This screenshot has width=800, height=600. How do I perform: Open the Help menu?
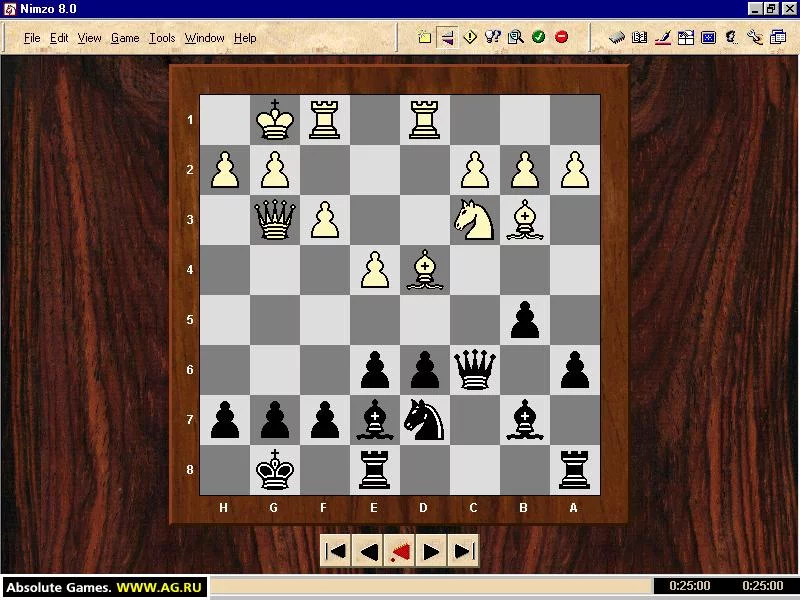[245, 38]
